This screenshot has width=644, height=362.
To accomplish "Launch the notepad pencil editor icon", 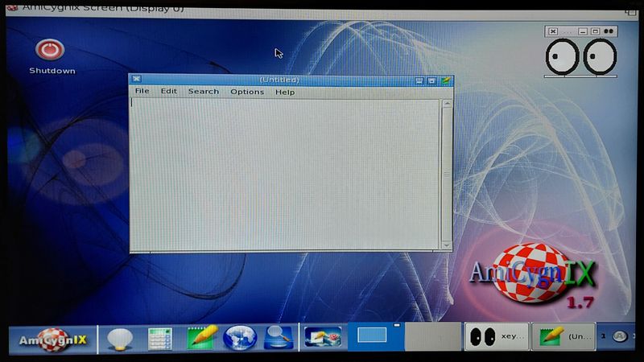I will pos(202,338).
